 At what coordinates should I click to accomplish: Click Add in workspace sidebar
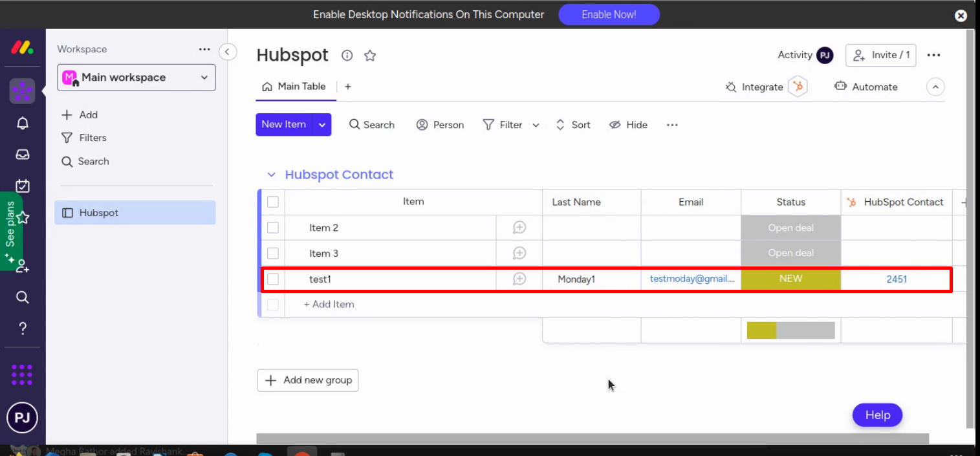point(80,115)
